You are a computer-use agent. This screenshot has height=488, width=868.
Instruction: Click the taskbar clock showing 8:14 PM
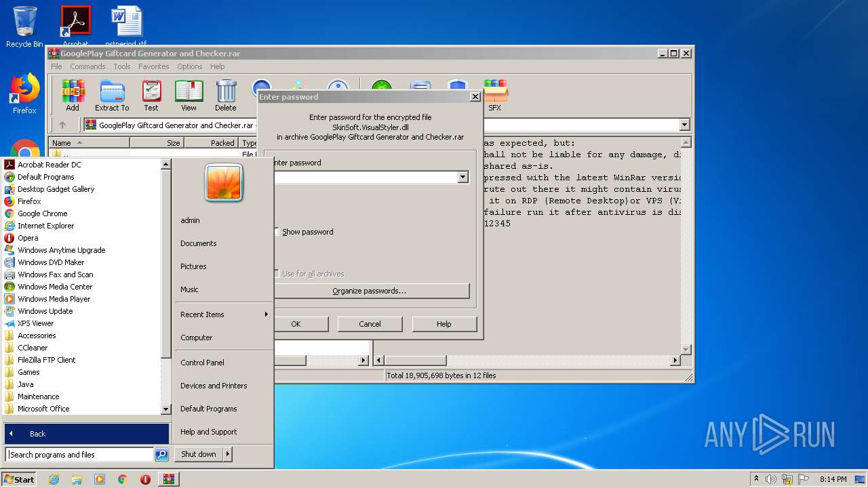(833, 479)
